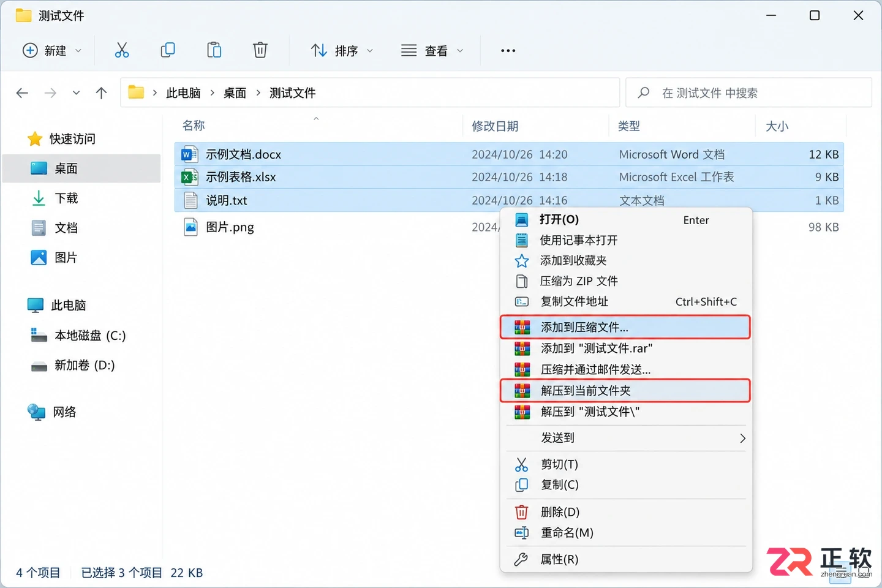Viewport: 882px width, 588px height.
Task: Open 文档 in the sidebar
Action: [x=66, y=228]
